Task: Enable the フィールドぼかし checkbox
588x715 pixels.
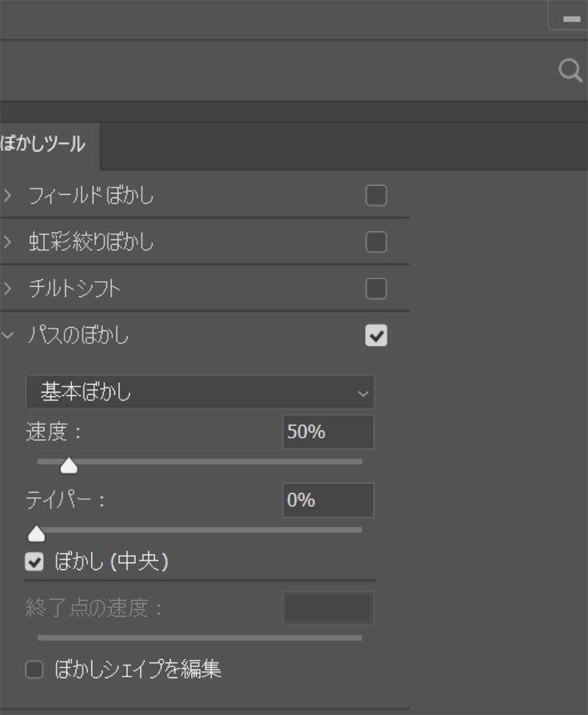Action: tap(376, 195)
